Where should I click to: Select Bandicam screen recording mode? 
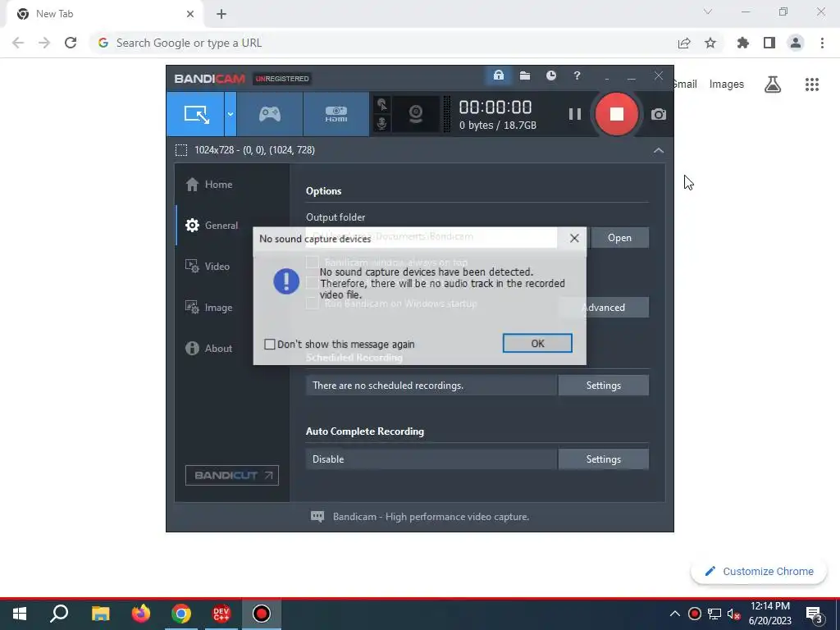[195, 114]
